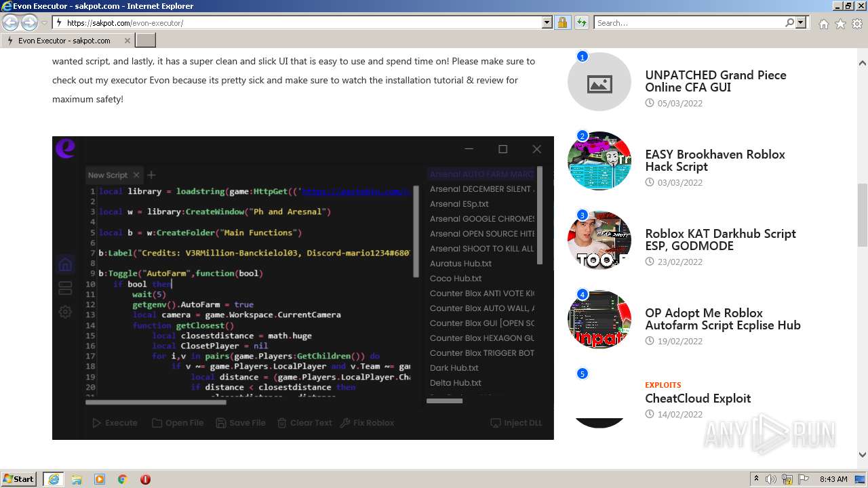Screen dimensions: 868x488
Task: Expand the search provider dropdown
Action: point(802,22)
